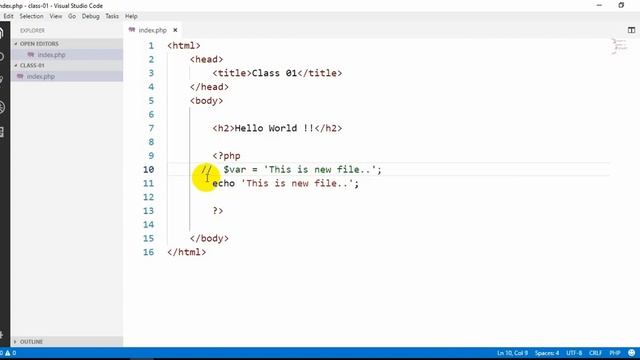Click the split editor icon
Screen dimensions: 640x360
pyautogui.click(x=631, y=30)
